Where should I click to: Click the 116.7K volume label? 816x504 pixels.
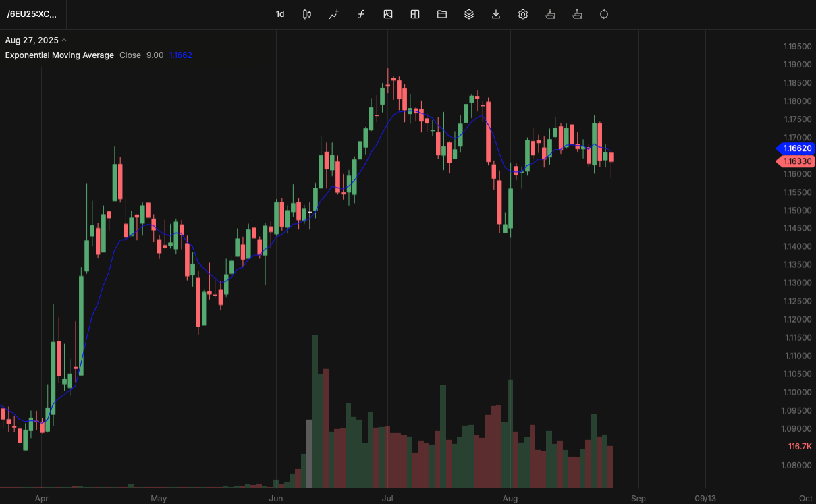tap(799, 446)
